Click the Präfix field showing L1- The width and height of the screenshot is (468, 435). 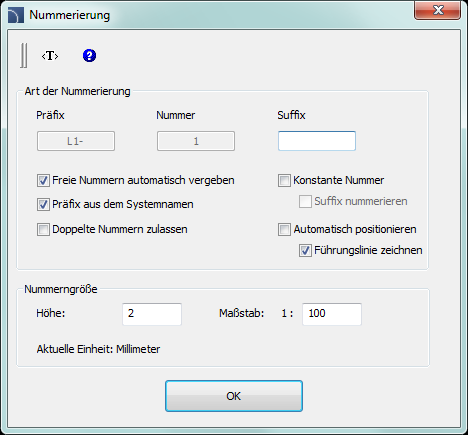click(76, 141)
